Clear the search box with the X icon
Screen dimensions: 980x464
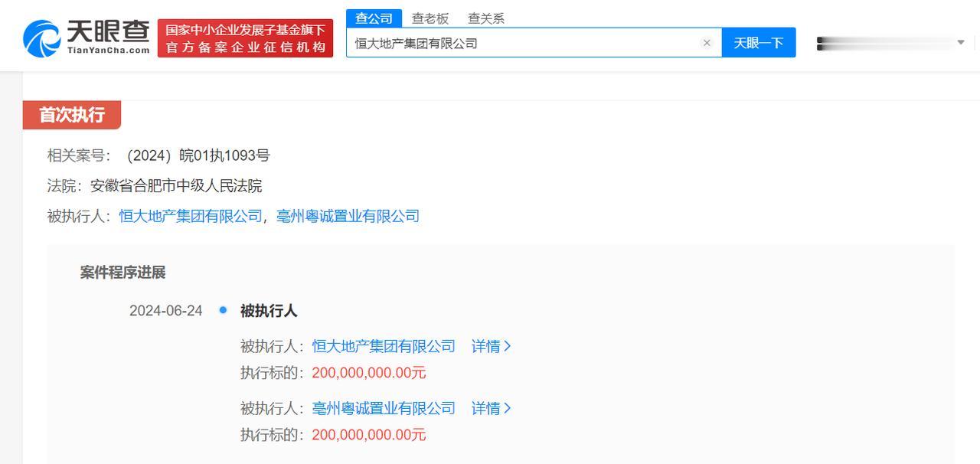pos(707,43)
